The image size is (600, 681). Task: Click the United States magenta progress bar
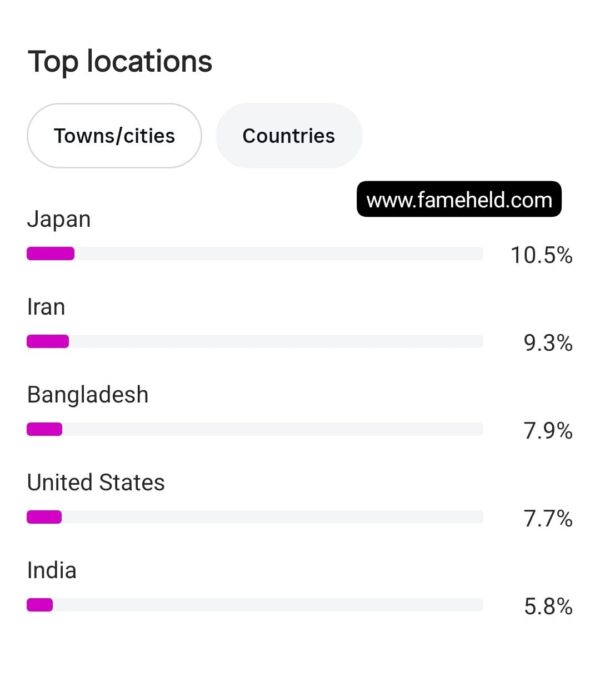pos(44,517)
